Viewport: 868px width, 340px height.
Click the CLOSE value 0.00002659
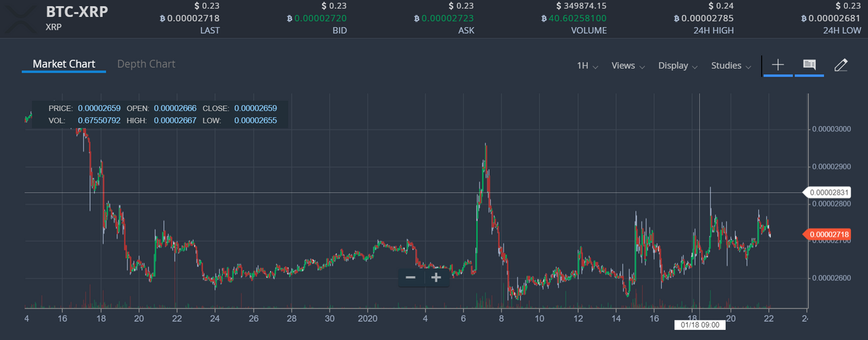[x=255, y=108]
